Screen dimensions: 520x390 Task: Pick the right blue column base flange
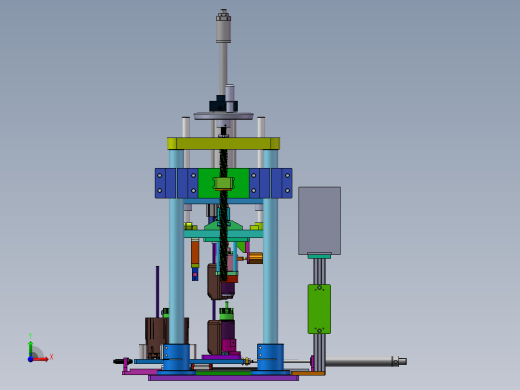[270, 357]
